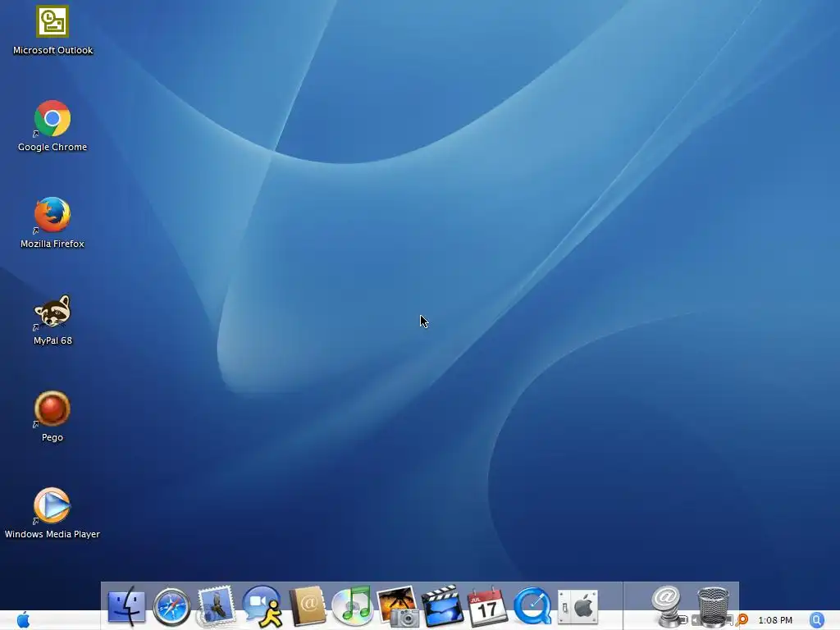Launch iTunes from the dock
Image resolution: width=840 pixels, height=630 pixels.
pos(352,606)
